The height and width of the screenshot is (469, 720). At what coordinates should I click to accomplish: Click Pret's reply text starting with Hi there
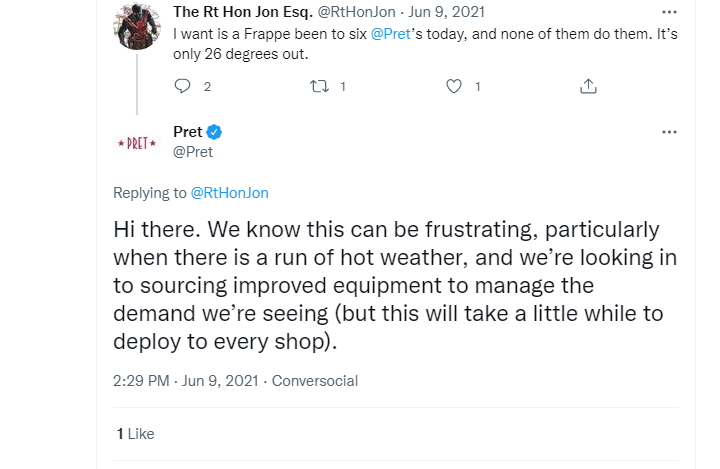[395, 285]
